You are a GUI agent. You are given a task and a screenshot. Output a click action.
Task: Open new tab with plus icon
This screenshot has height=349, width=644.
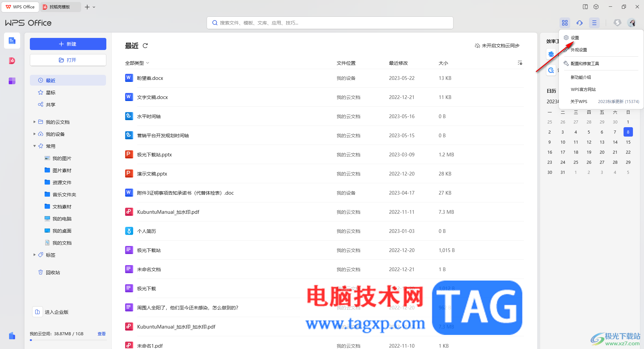87,7
